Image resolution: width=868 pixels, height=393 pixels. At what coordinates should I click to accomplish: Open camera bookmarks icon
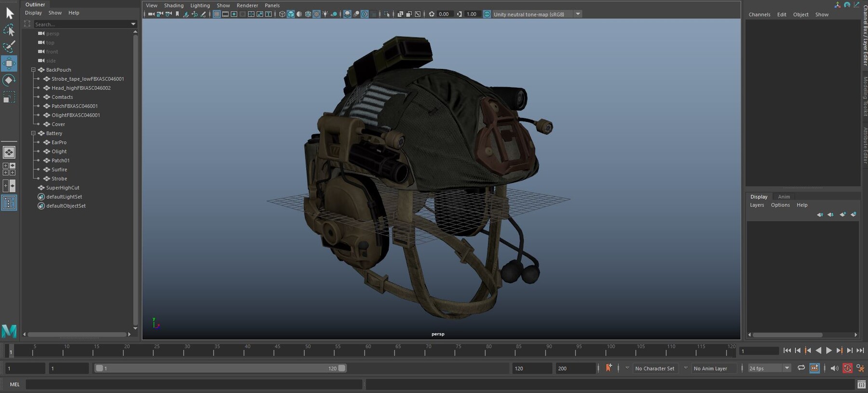177,14
